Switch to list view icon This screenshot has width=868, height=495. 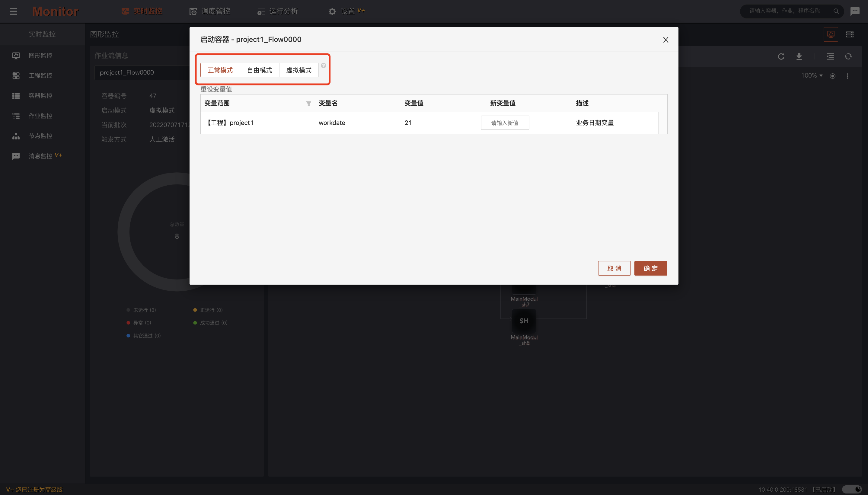pyautogui.click(x=850, y=34)
